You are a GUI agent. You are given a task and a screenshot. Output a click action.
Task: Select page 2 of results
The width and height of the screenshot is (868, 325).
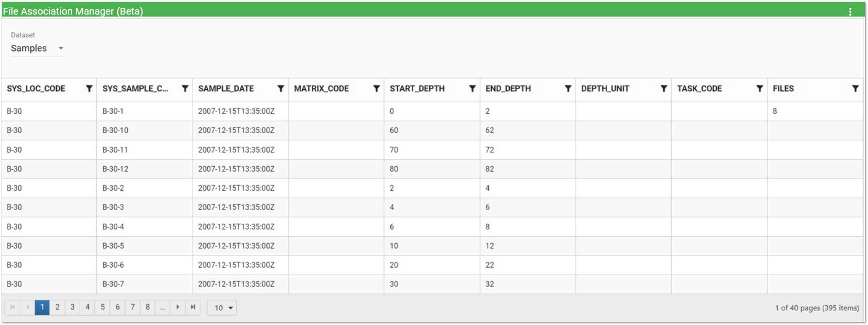click(57, 307)
